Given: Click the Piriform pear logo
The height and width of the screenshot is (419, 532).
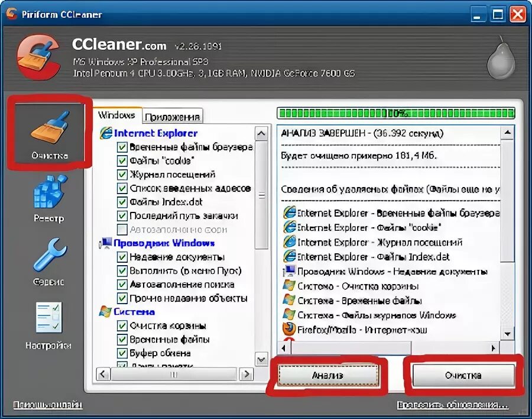Looking at the screenshot, I should tap(501, 58).
